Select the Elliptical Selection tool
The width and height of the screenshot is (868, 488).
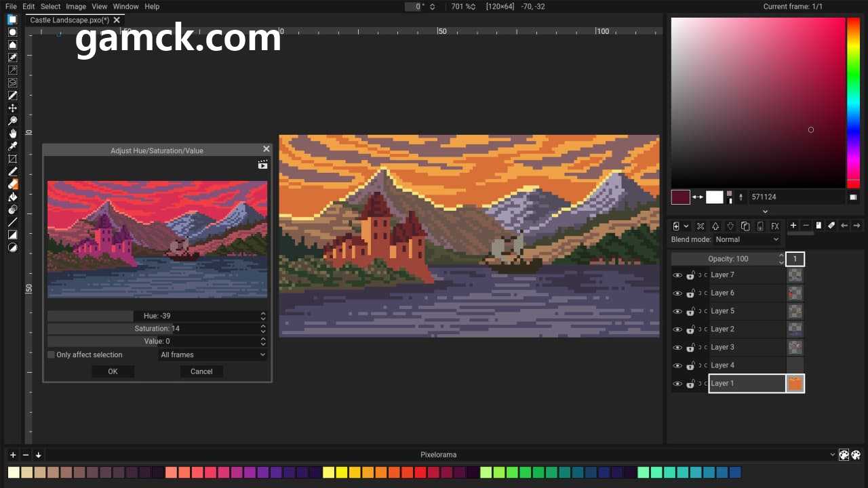coord(12,32)
